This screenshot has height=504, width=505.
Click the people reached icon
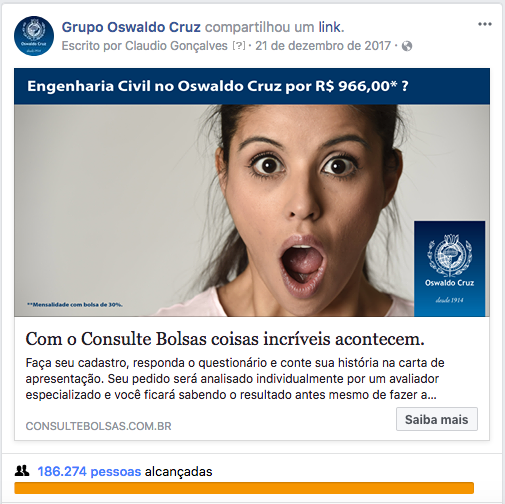22,471
